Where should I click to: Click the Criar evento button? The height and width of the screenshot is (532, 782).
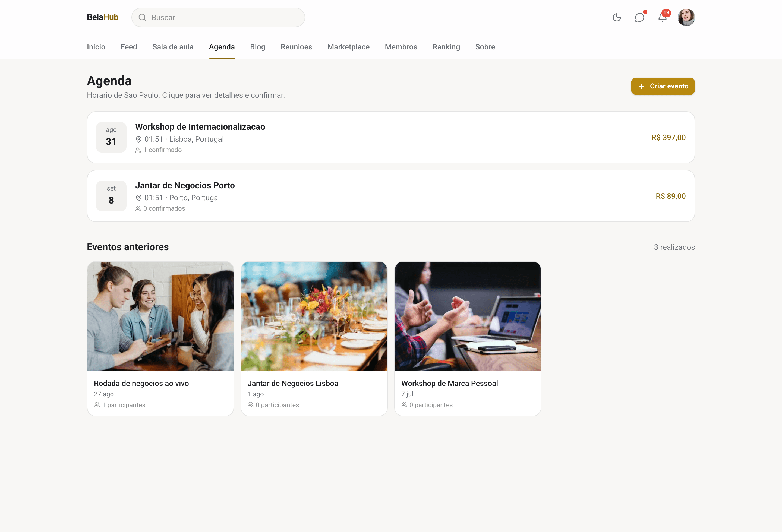coord(663,86)
